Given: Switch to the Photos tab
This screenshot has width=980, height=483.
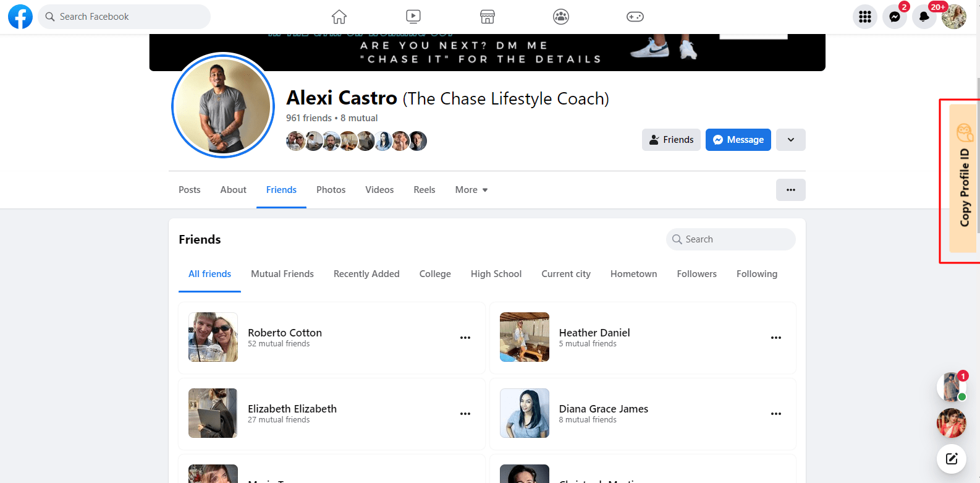Looking at the screenshot, I should coord(331,190).
